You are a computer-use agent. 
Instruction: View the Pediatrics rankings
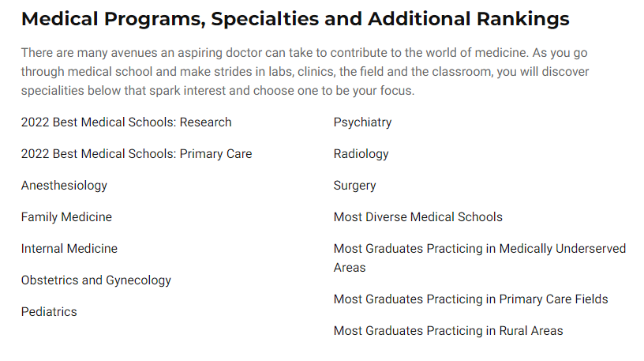(x=49, y=312)
